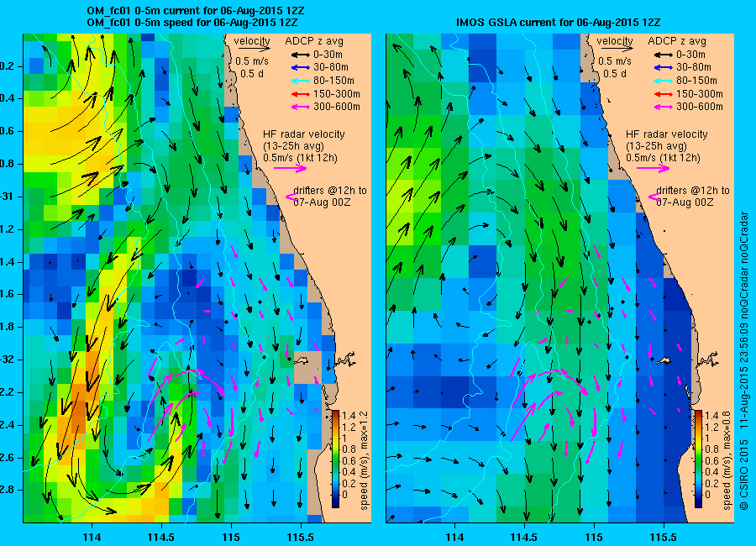756x546 pixels.
Task: Click '07-Aug 00Z' text in right map
Action: coord(685,202)
